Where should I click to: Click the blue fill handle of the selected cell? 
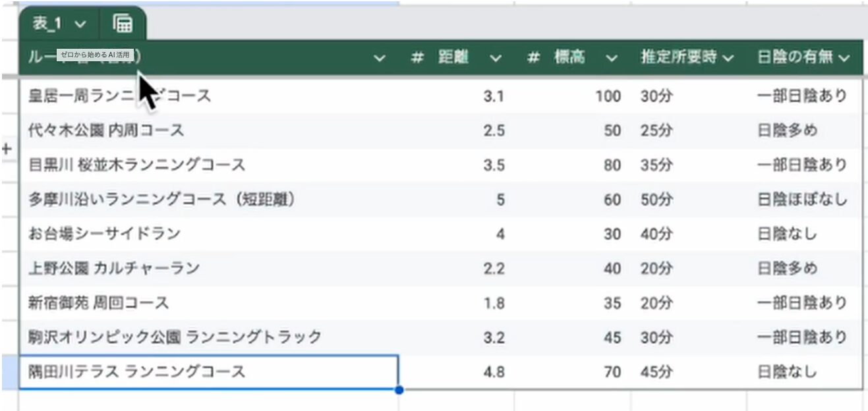(399, 389)
